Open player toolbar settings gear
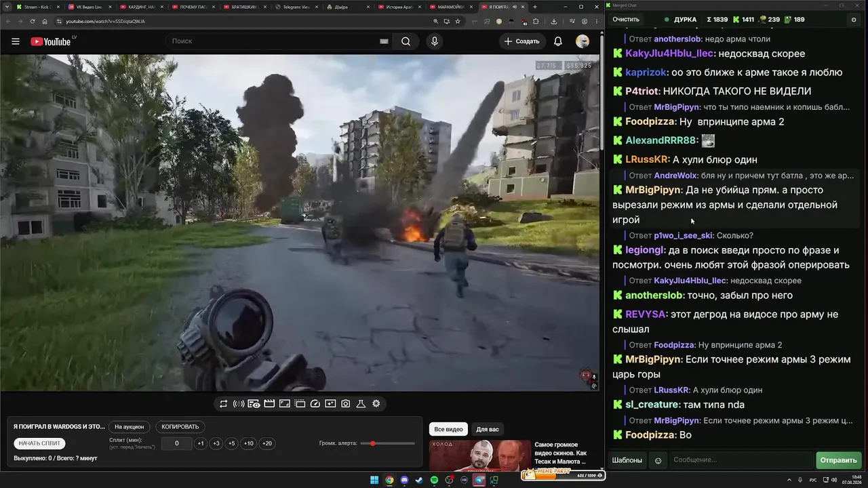The width and height of the screenshot is (868, 488). 376,404
